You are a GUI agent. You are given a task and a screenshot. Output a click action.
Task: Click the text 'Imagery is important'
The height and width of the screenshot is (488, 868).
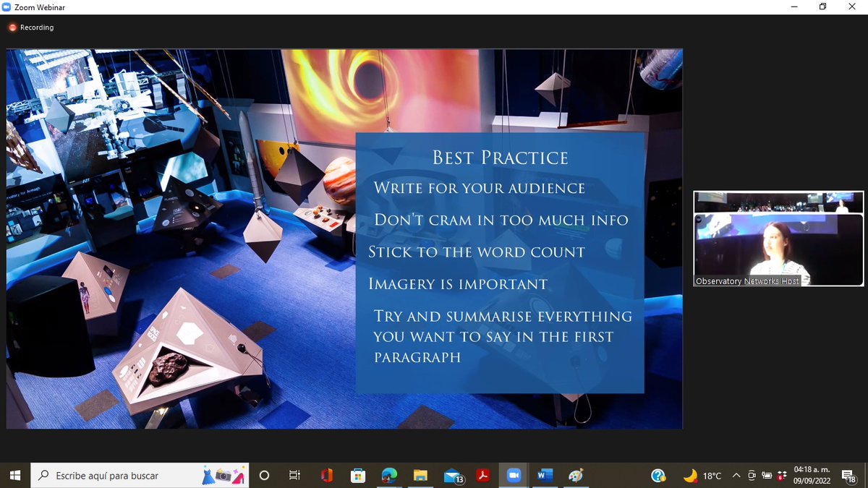(x=458, y=284)
